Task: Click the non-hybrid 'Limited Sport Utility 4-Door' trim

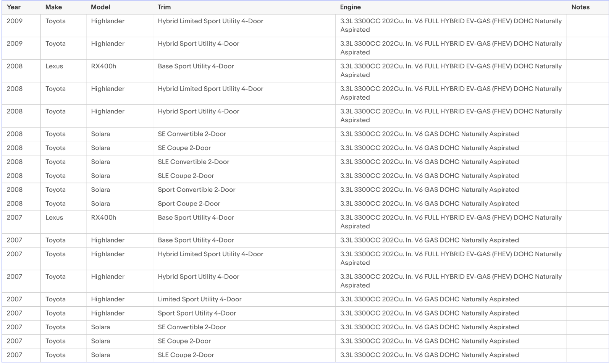Action: (x=200, y=299)
